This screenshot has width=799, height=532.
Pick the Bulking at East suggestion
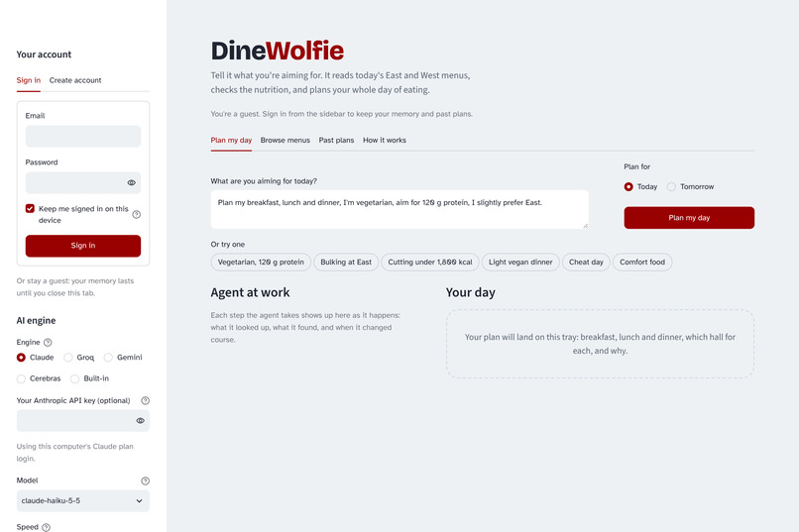click(x=346, y=263)
